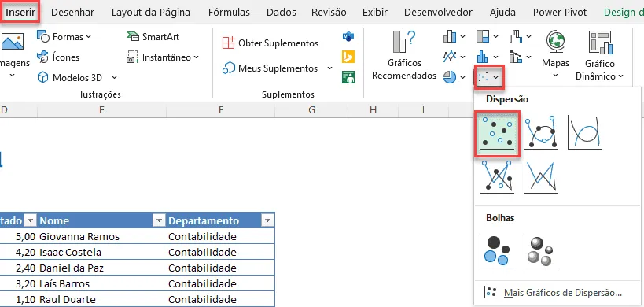Expand the Meus Suplementos dropdown arrow
644x307 pixels.
[329, 68]
